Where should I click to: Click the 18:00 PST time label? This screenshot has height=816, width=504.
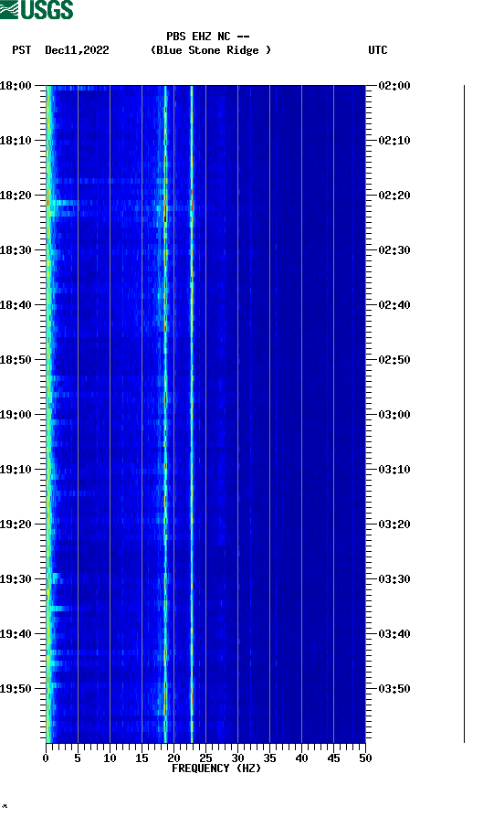tap(16, 86)
